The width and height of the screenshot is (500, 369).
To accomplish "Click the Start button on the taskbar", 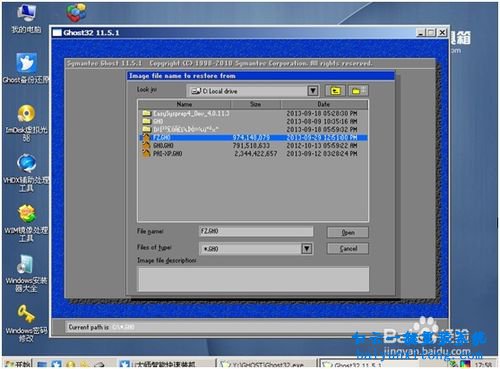I will click(17, 364).
